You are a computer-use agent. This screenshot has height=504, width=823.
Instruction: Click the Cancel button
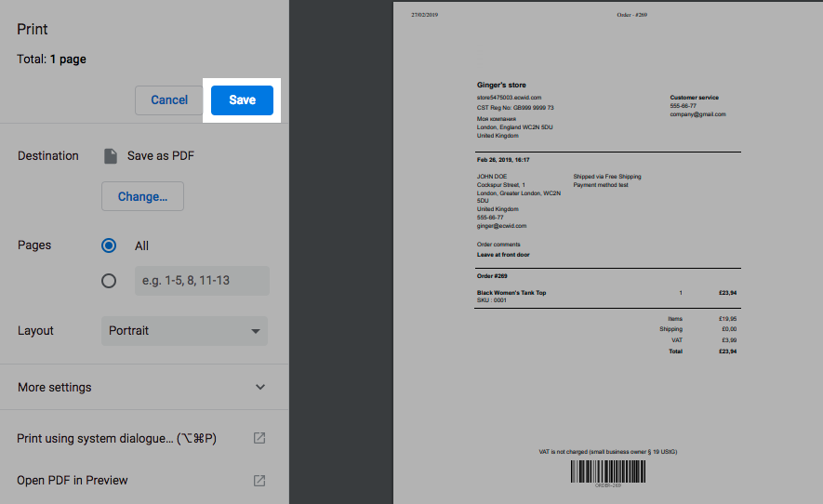pos(169,99)
